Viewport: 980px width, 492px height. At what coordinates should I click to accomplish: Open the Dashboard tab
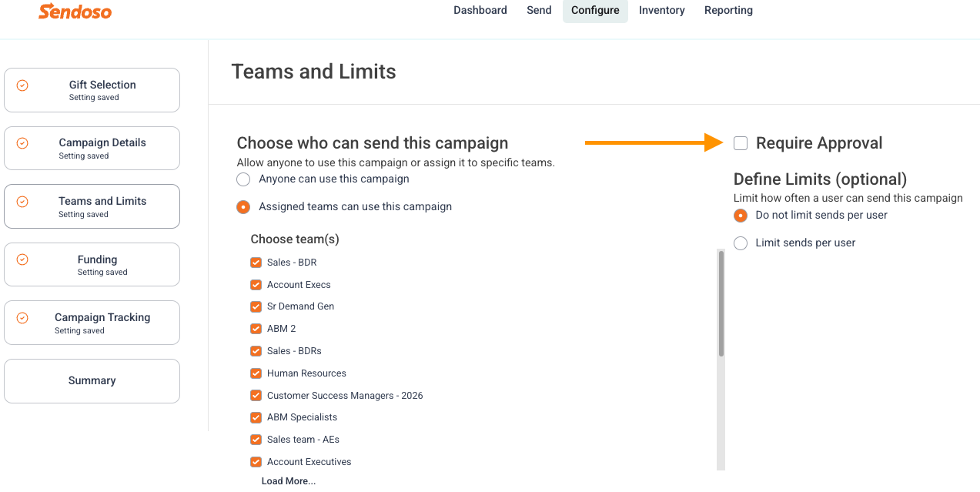pos(480,10)
